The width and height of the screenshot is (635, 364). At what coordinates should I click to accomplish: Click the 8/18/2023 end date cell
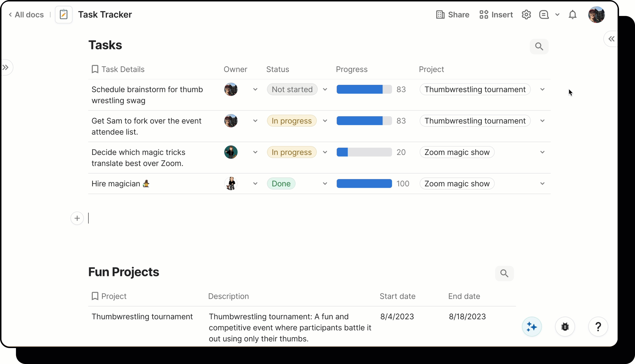[x=467, y=317]
